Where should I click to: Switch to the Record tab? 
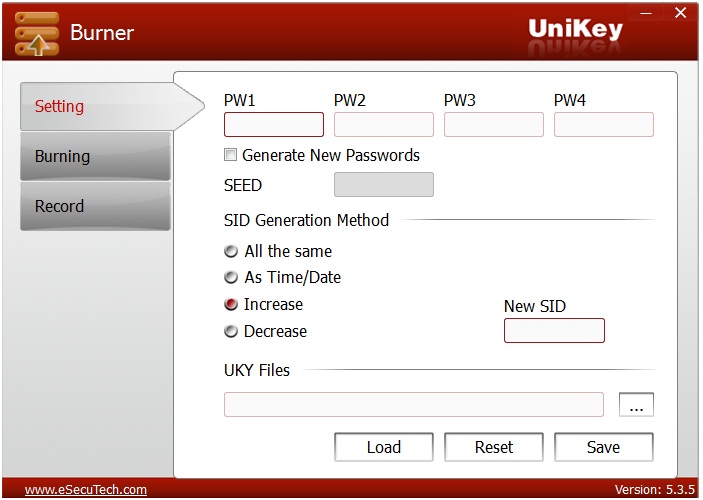pyautogui.click(x=95, y=206)
